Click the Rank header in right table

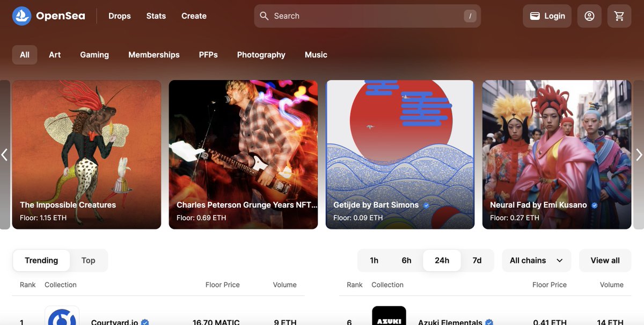pyautogui.click(x=355, y=285)
